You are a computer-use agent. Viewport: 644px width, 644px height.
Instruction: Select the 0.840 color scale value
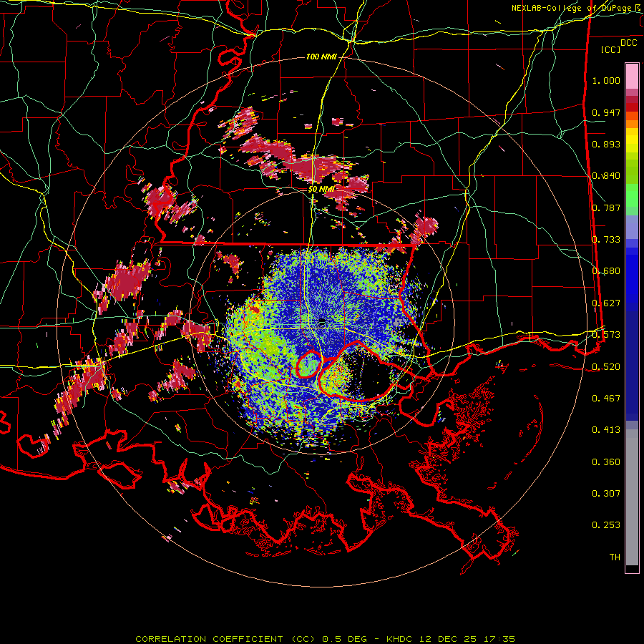coord(606,176)
